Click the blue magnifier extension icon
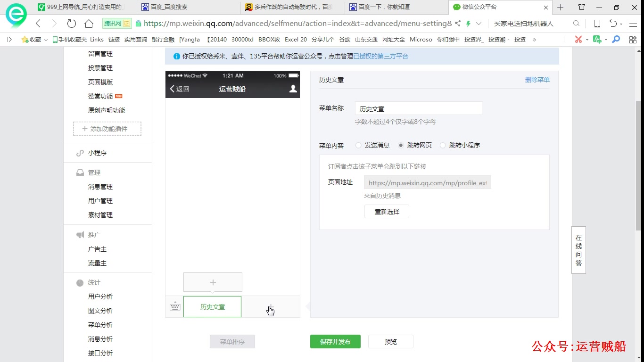 (616, 40)
